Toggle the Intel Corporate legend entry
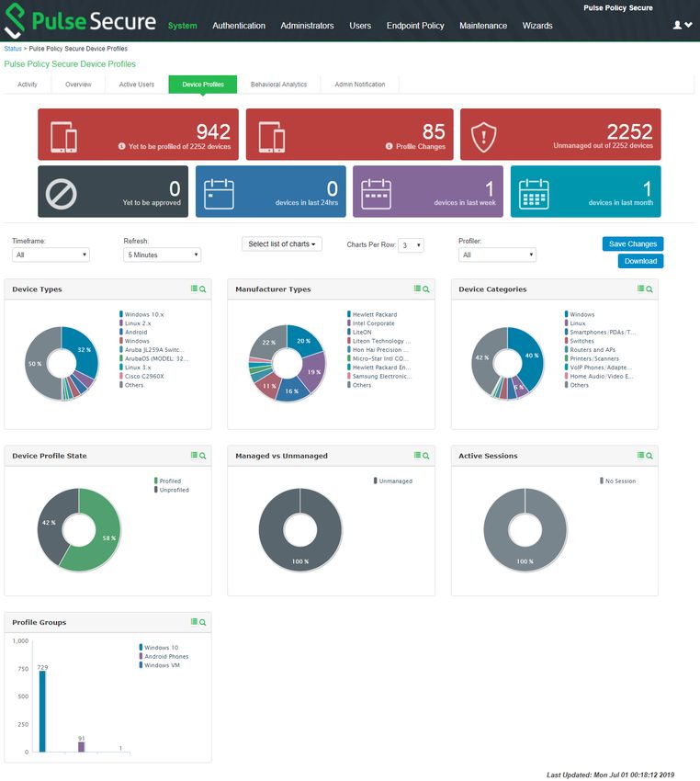The image size is (700, 781). pos(371,323)
